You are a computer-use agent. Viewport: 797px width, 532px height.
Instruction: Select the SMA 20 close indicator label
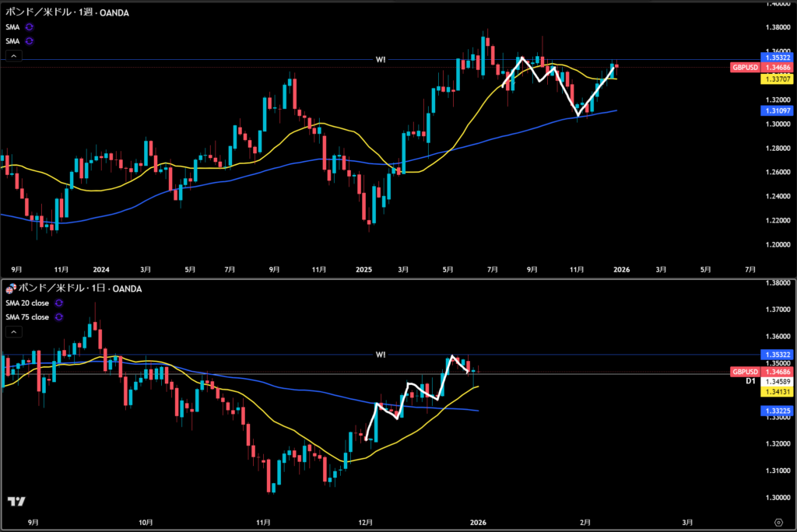point(27,303)
